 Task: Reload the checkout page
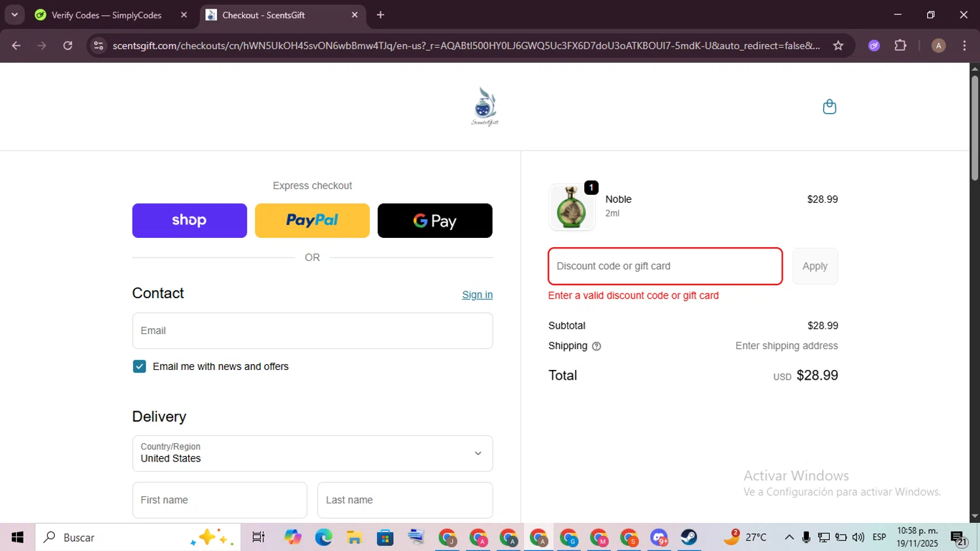click(68, 46)
